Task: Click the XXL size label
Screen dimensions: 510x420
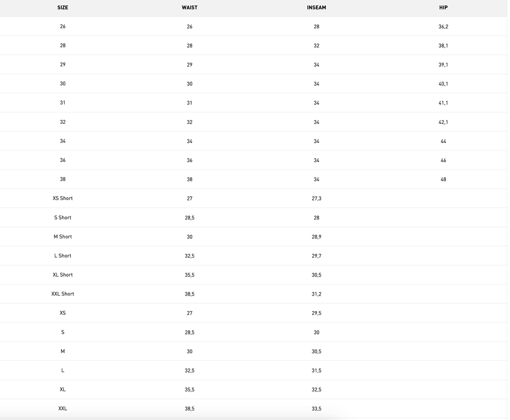Action: coord(63,409)
